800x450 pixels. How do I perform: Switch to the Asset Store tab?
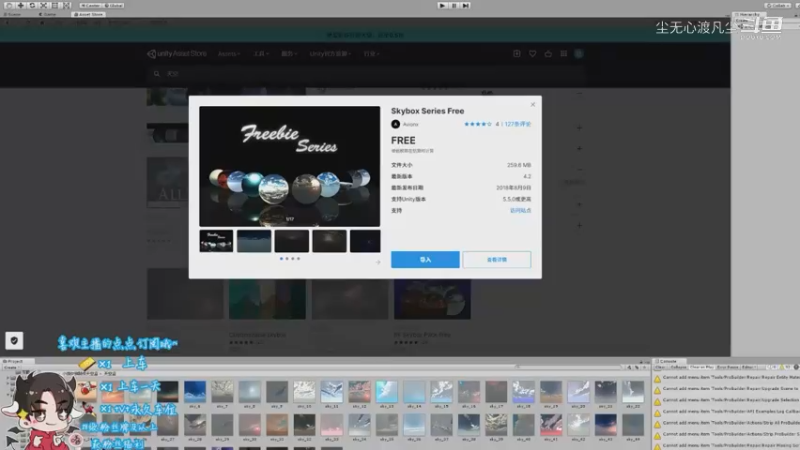click(x=89, y=14)
